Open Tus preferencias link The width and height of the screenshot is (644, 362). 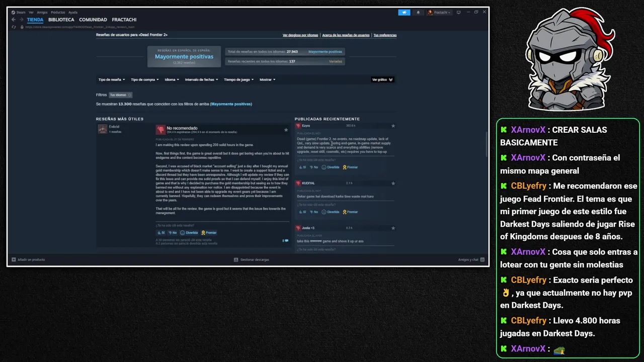point(385,35)
